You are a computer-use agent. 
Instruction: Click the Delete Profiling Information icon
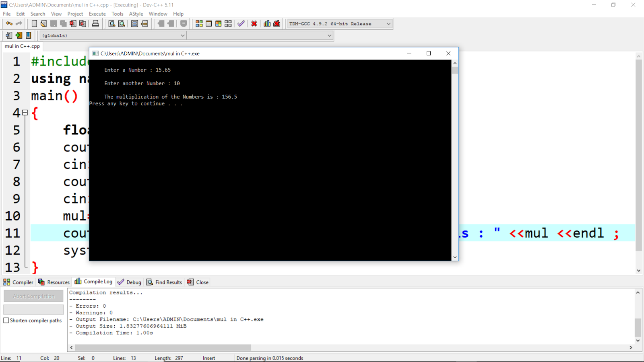pos(277,24)
